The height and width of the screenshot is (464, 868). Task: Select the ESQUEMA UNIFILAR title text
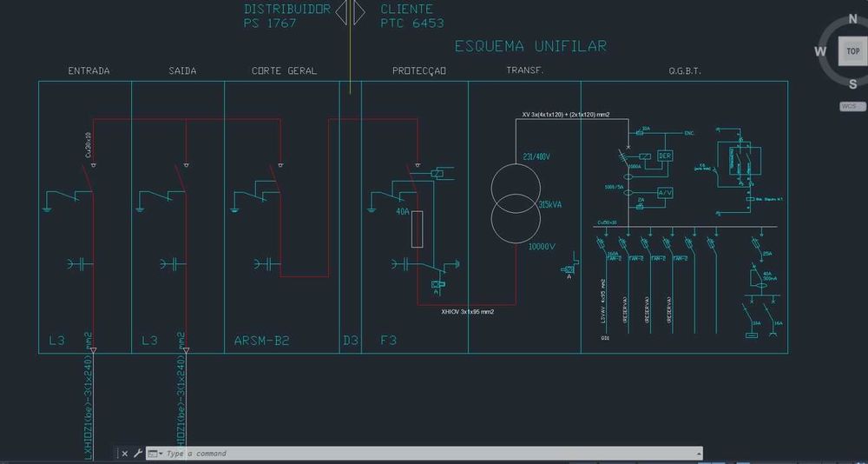tap(530, 46)
